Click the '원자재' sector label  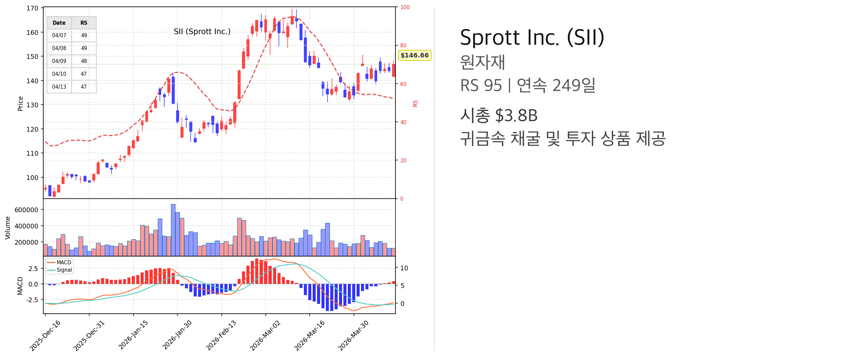coord(482,62)
